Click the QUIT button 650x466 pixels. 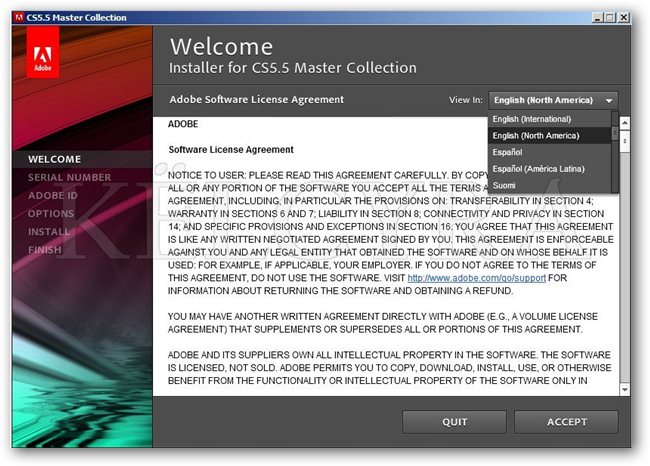tap(454, 422)
